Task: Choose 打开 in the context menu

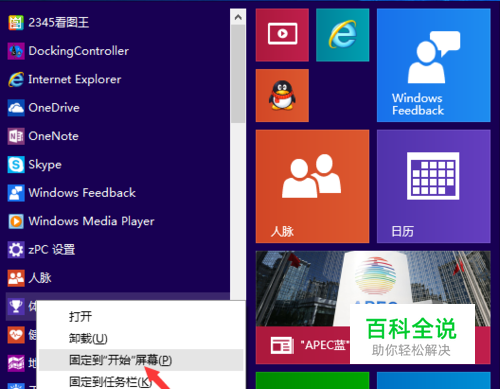Action: [x=141, y=317]
